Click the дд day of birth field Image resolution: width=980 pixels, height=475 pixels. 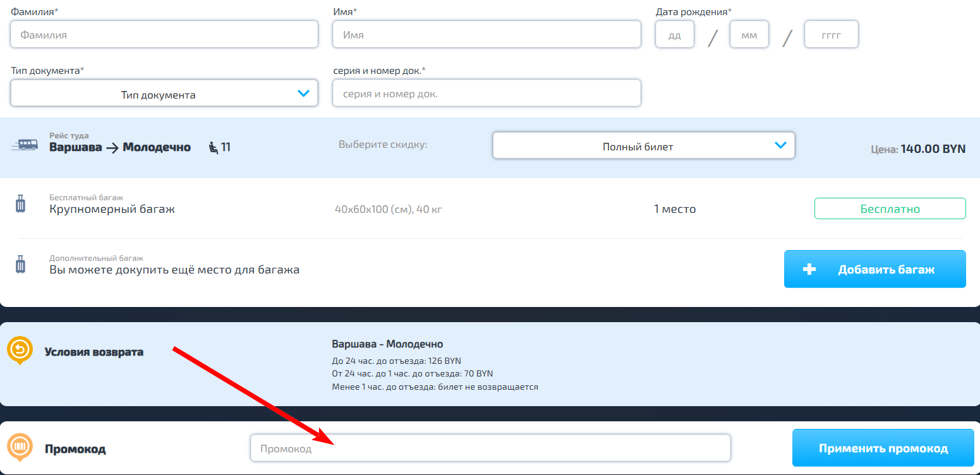tap(674, 35)
